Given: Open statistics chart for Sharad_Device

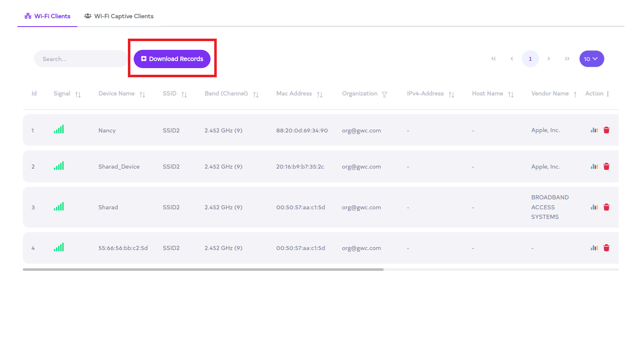Looking at the screenshot, I should pyautogui.click(x=594, y=167).
